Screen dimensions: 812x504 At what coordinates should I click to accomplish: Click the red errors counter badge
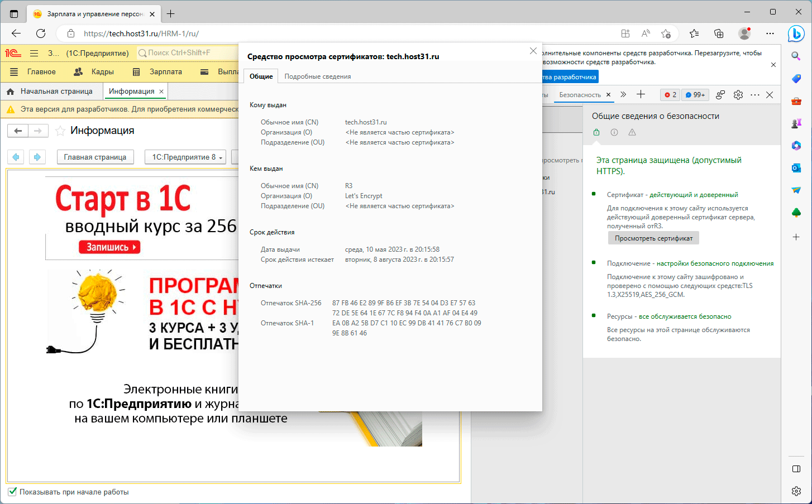[x=670, y=95]
